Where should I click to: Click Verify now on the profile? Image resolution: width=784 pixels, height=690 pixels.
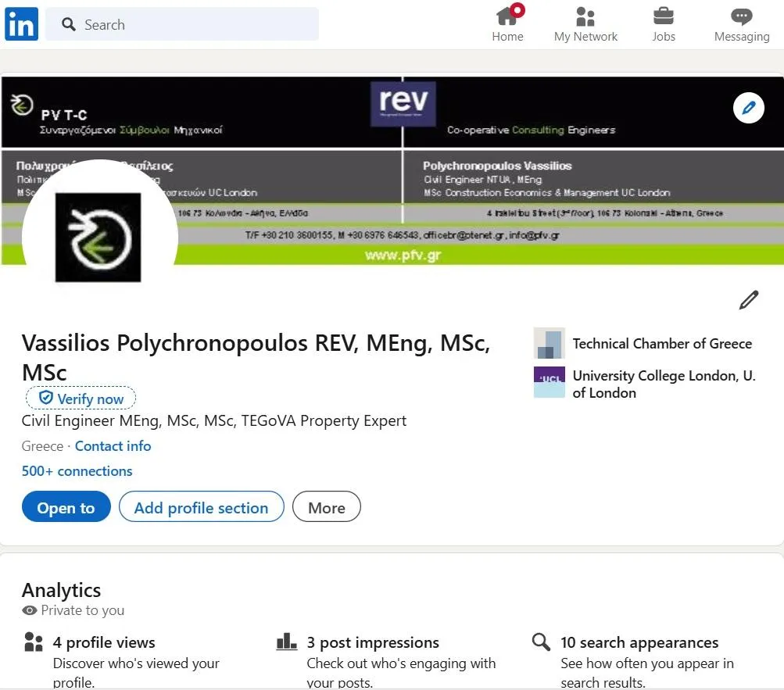[x=81, y=398]
